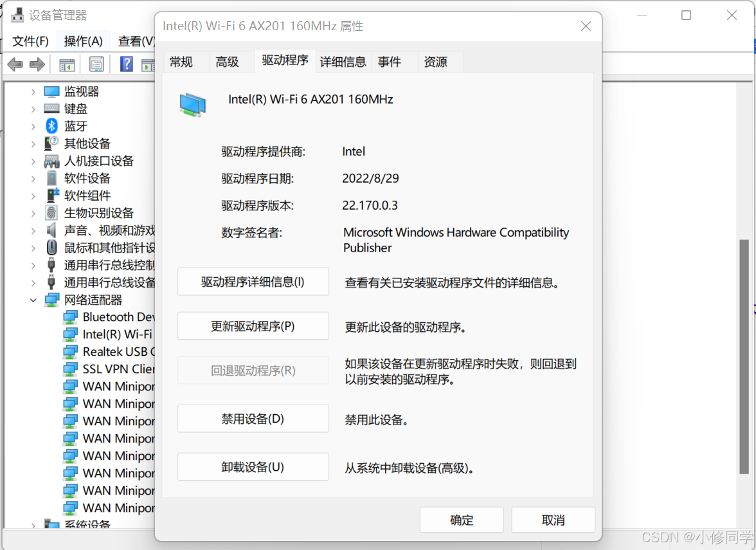The width and height of the screenshot is (756, 550).
Task: Confirm with the 确定 button
Action: 462,520
